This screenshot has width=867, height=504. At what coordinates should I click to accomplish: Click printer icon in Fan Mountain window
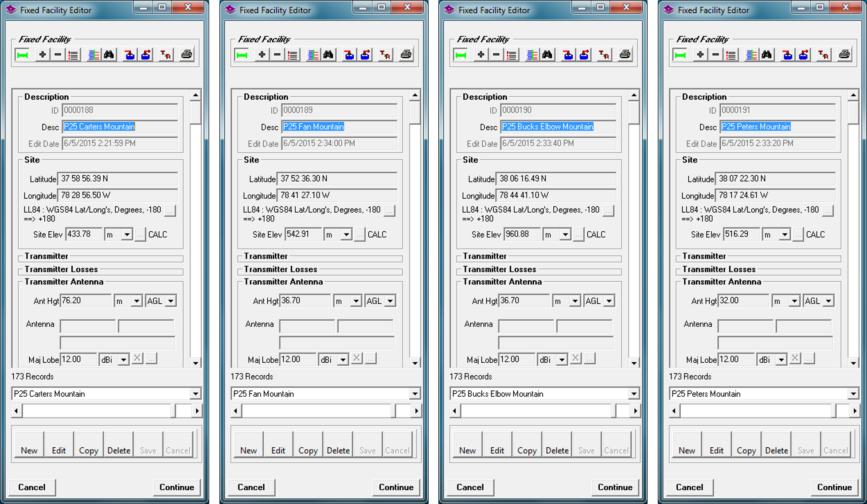(x=406, y=55)
